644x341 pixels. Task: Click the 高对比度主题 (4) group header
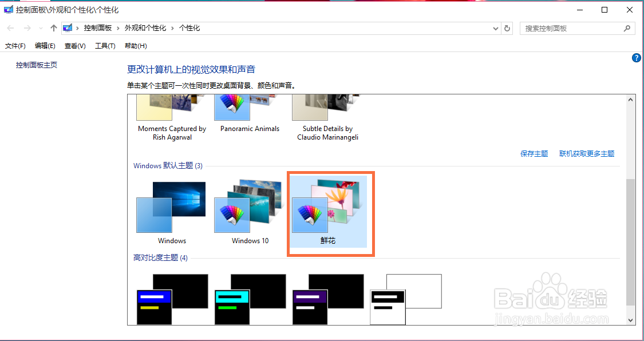tap(161, 258)
